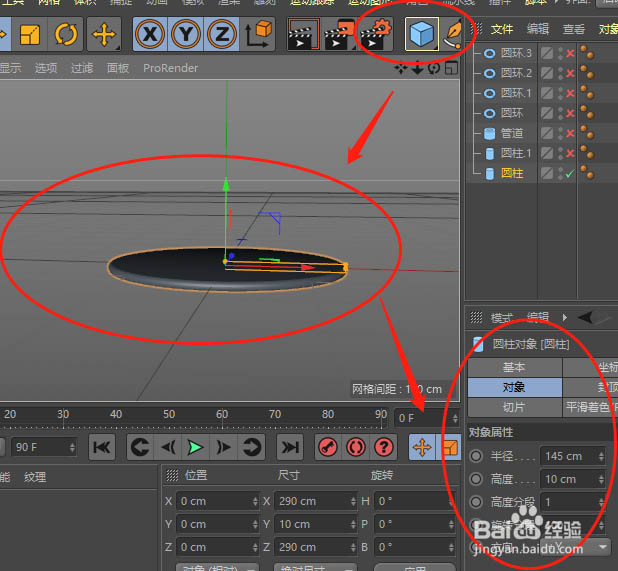Step the current frame 0 F spinner
Image resolution: width=618 pixels, height=571 pixels.
click(x=455, y=418)
